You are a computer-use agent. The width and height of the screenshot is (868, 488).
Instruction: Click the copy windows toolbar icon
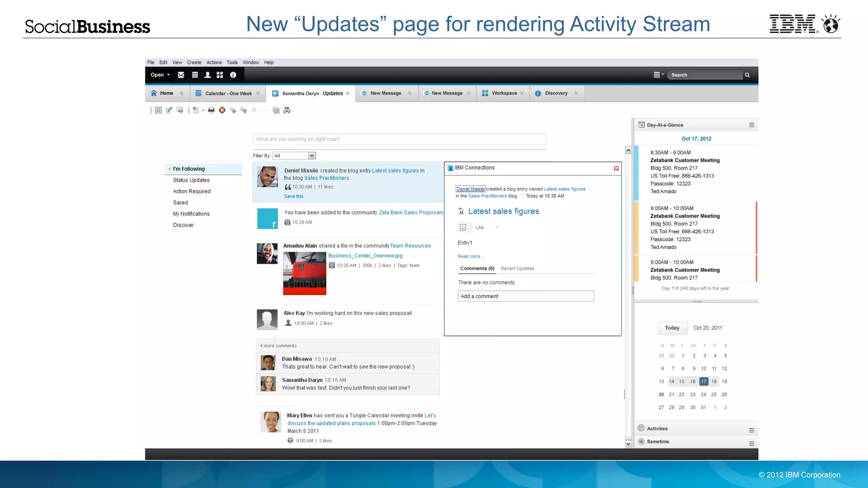pos(276,110)
